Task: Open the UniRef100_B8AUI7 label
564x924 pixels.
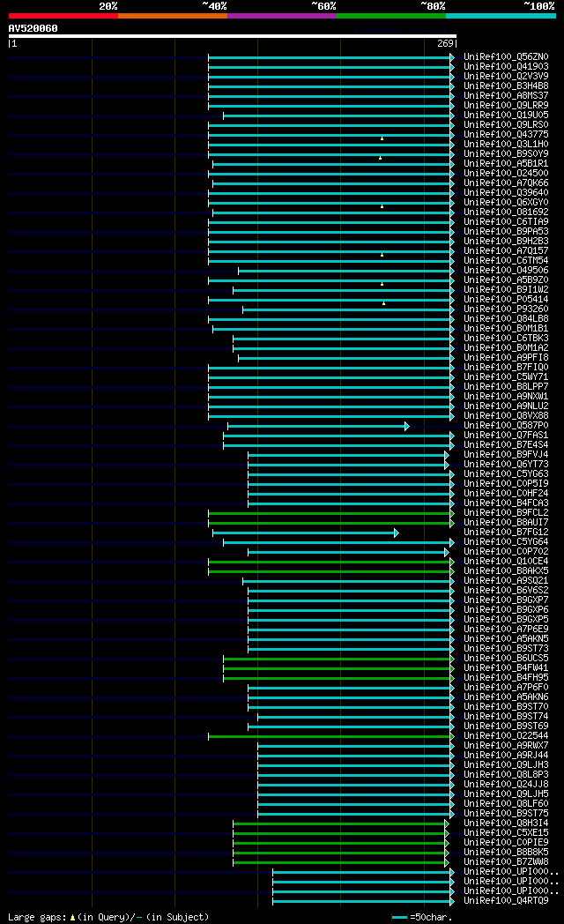Action: (x=506, y=522)
